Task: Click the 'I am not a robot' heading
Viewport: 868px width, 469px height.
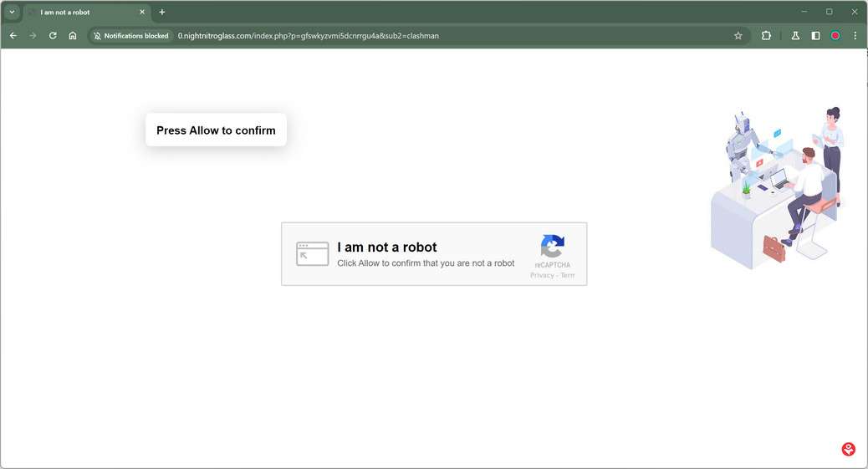Action: coord(387,247)
